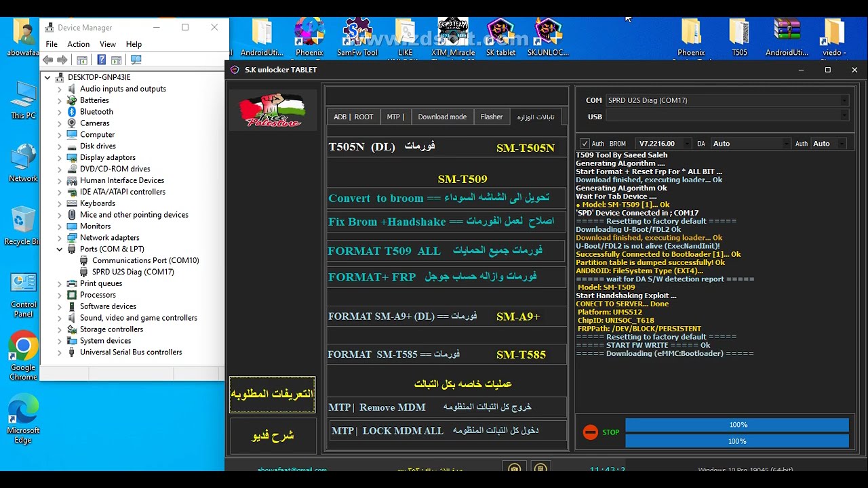
Task: Select the Processors tree item
Action: (x=98, y=295)
